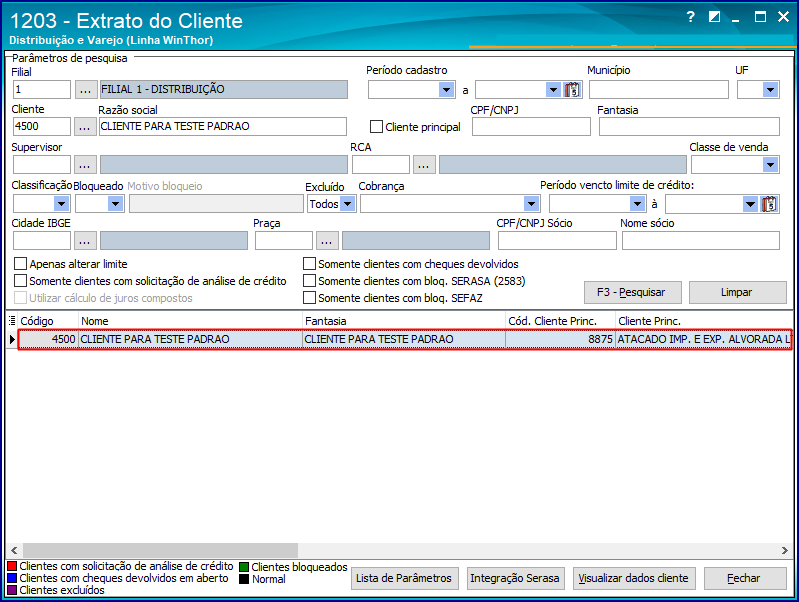The image size is (799, 602).
Task: Click the left arrow of horizontal scrollbar
Action: [x=14, y=551]
